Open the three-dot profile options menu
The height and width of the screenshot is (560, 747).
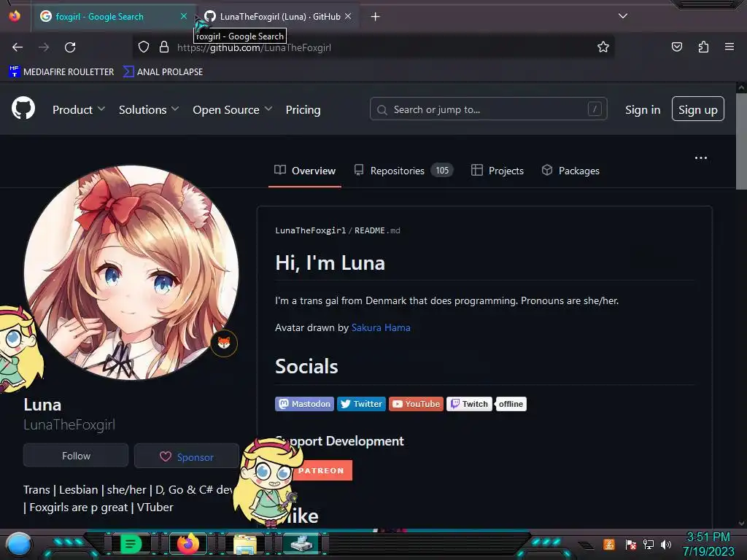pyautogui.click(x=701, y=157)
